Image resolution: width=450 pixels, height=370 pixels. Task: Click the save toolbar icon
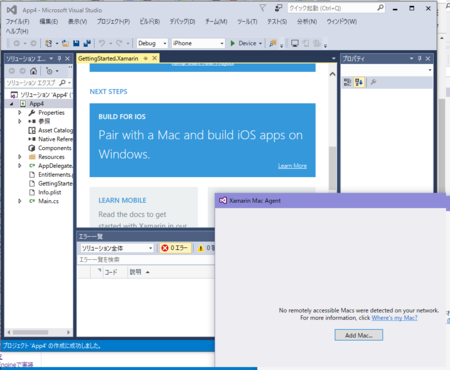(76, 43)
